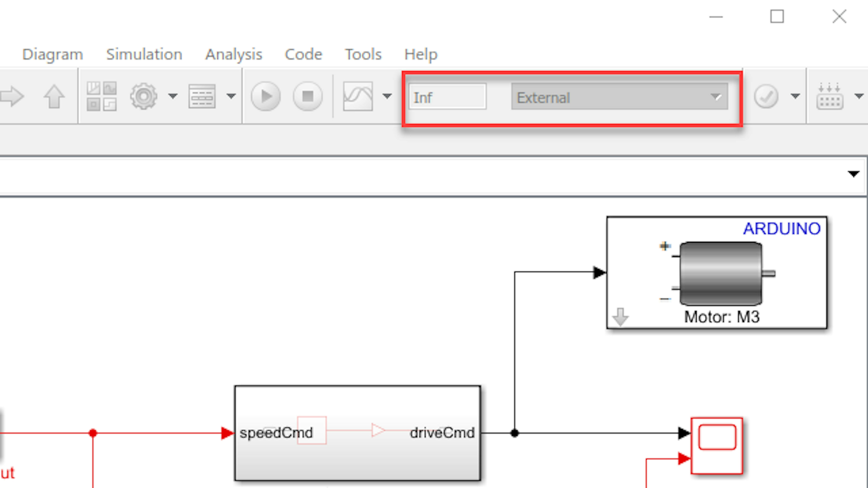This screenshot has height=488, width=868.
Task: Expand the model path breadcrumb dropdown arrow
Action: [853, 174]
